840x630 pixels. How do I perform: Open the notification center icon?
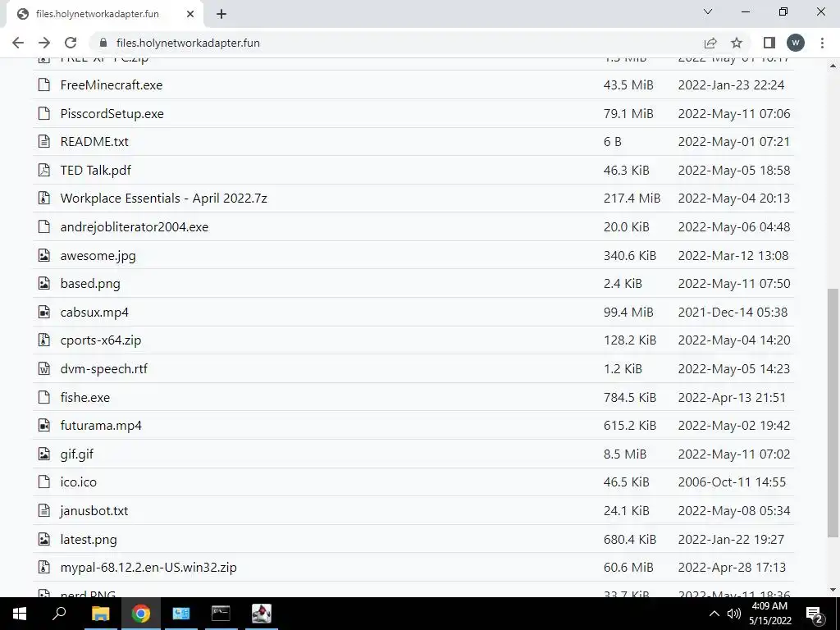[x=815, y=614]
